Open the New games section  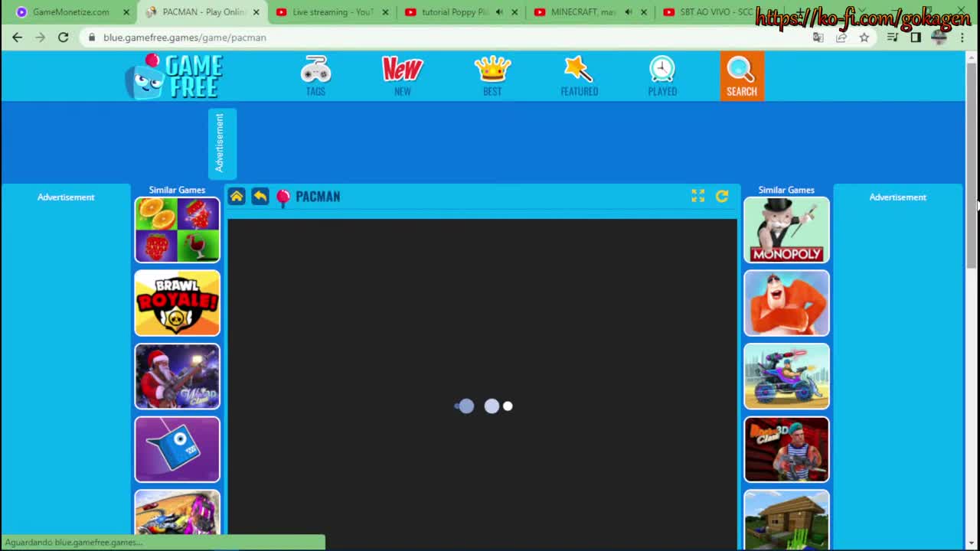tap(402, 76)
